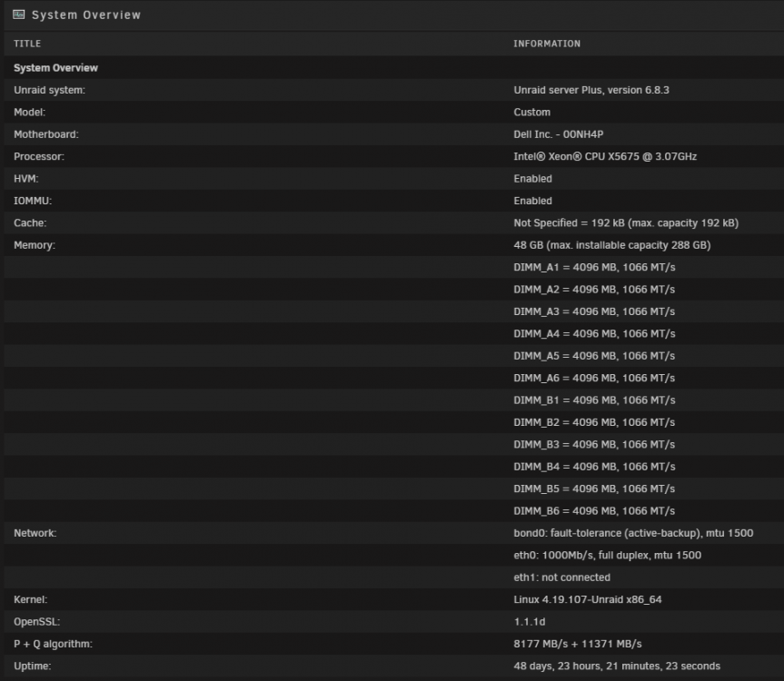Select 'Dell Inc. - 00NH4P' value
The height and width of the screenshot is (681, 784).
[x=559, y=134]
